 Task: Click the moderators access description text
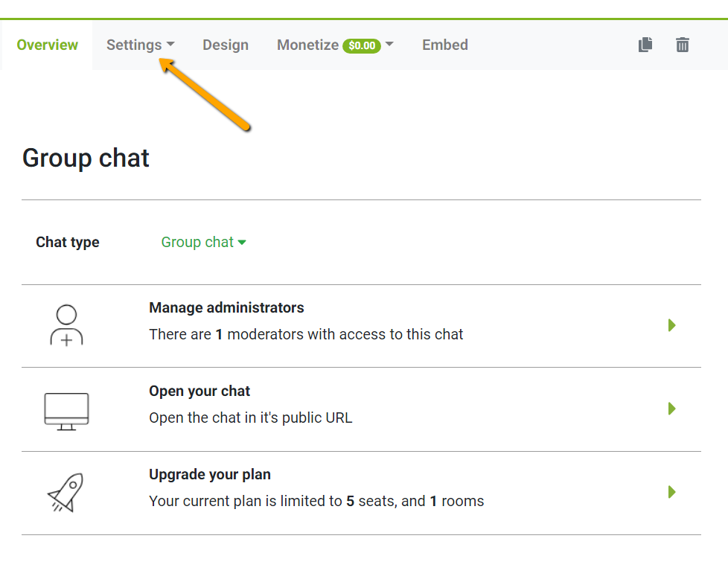tap(306, 334)
